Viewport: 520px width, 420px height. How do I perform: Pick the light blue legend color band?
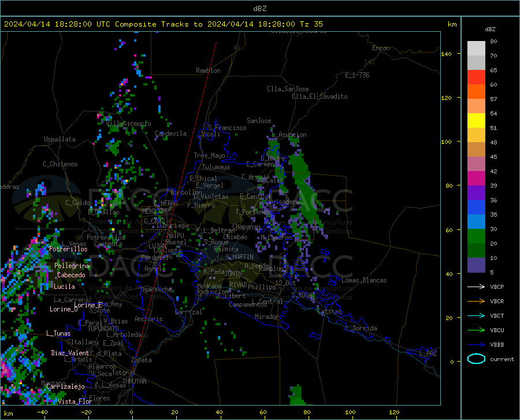[476, 222]
